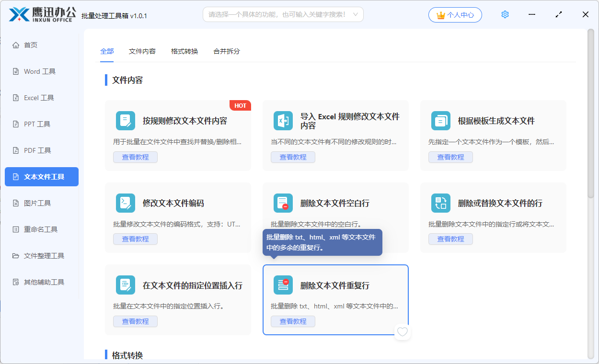Open the 按规则修改文本文件内容 tool icon
Screen dimensions: 599x364
pyautogui.click(x=125, y=121)
